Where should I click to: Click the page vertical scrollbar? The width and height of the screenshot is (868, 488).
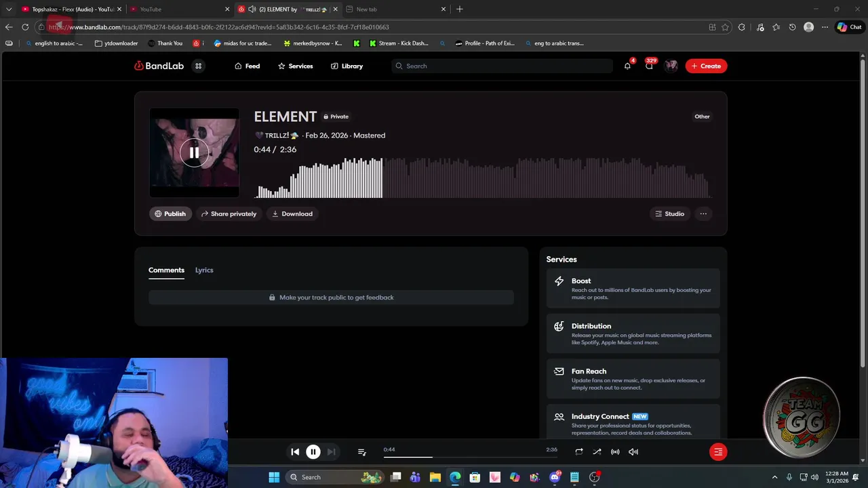(x=863, y=215)
